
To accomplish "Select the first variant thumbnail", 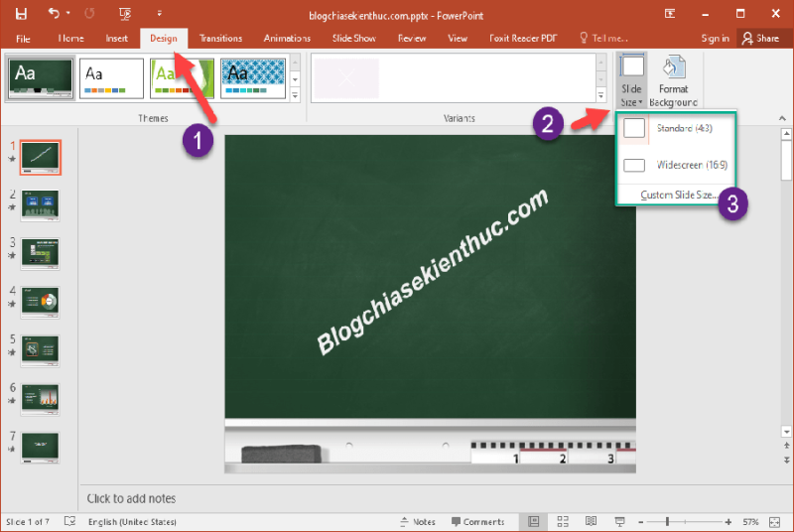I will click(x=346, y=78).
